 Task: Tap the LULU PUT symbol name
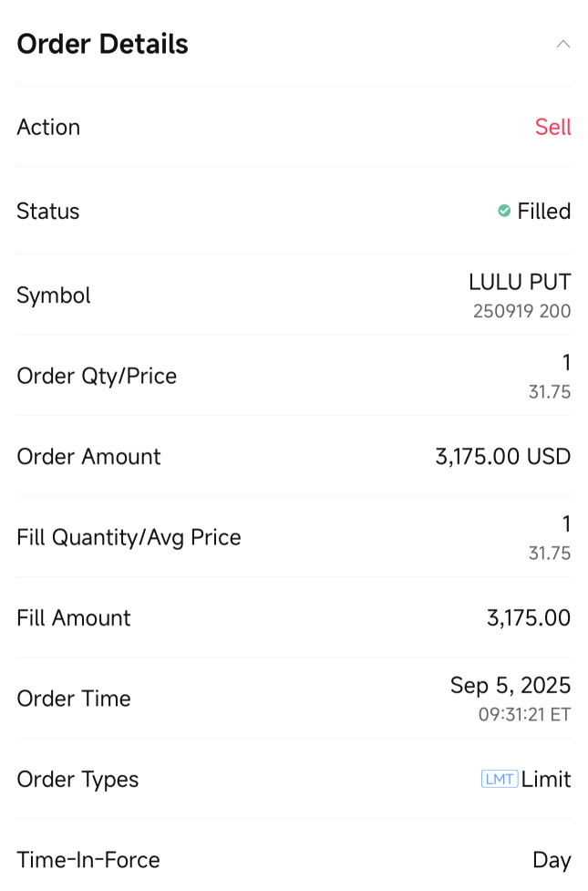coord(519,283)
